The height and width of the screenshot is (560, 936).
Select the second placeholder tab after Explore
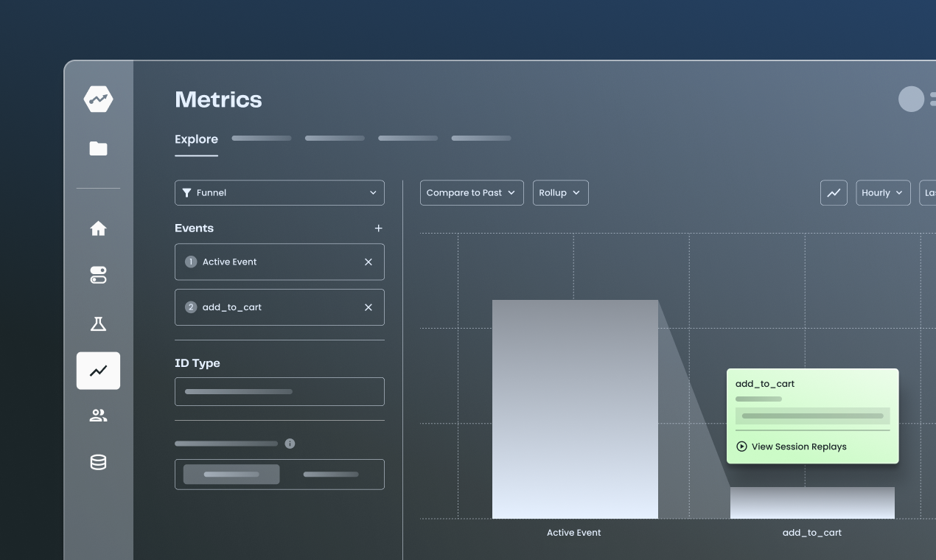click(x=335, y=138)
